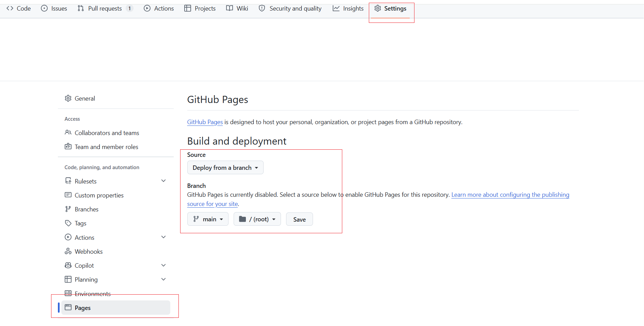Click the people icon beside Collaborators
This screenshot has width=644, height=326.
click(x=68, y=132)
